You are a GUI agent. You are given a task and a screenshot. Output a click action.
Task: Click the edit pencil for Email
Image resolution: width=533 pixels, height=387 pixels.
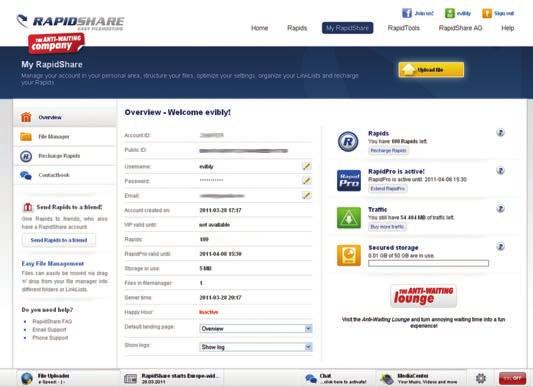(x=307, y=195)
